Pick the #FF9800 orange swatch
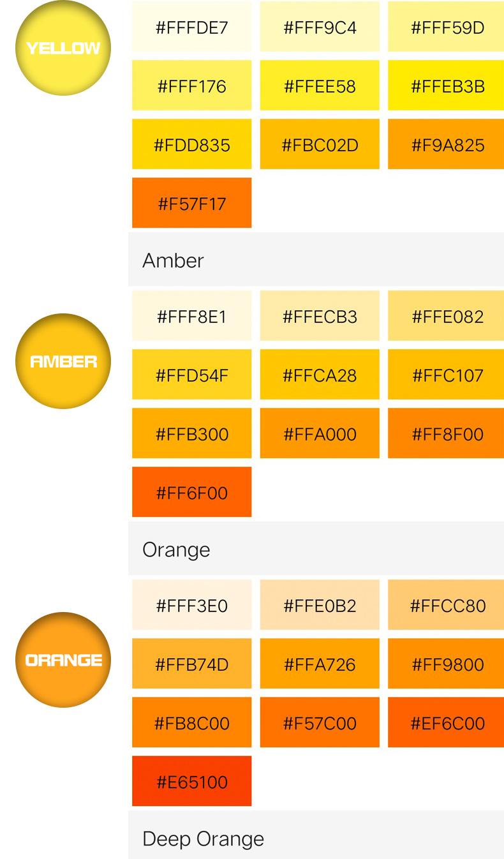Image resolution: width=504 pixels, height=859 pixels. point(447,664)
